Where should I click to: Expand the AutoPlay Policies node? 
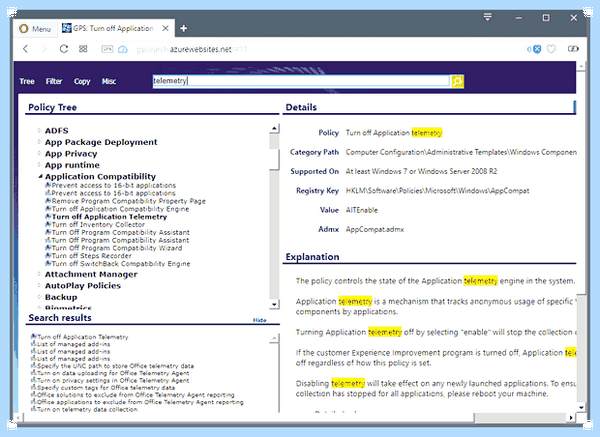pos(39,285)
